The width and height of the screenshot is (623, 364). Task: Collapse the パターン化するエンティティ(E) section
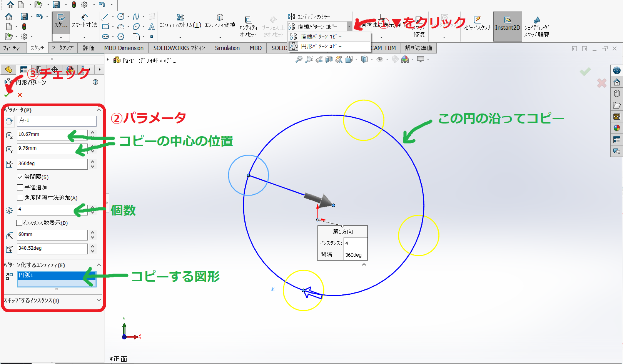[x=99, y=265]
